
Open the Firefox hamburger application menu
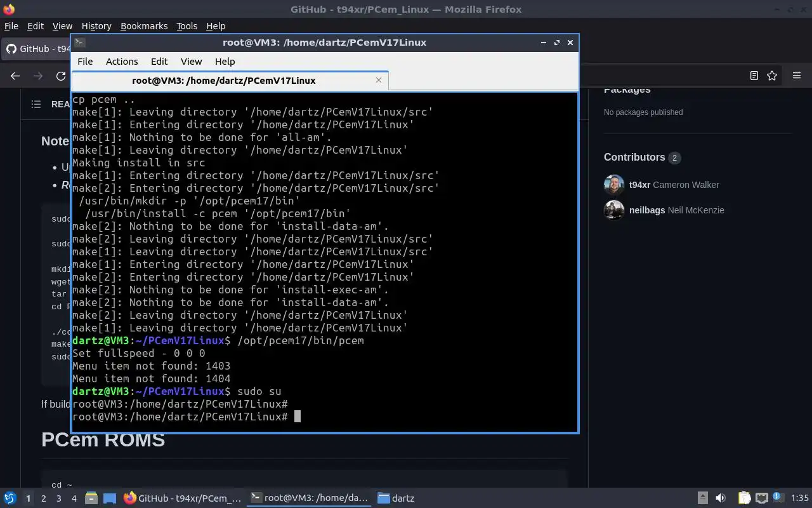pyautogui.click(x=797, y=76)
